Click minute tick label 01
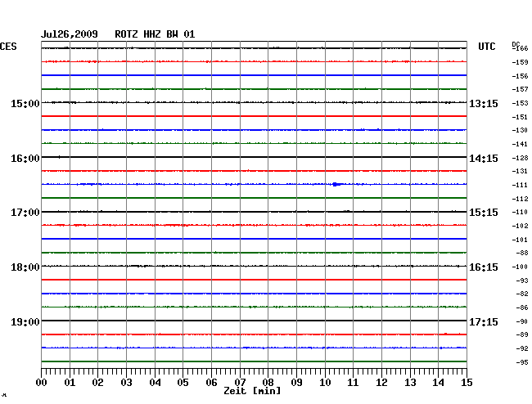The height and width of the screenshot is (404, 532). (70, 383)
